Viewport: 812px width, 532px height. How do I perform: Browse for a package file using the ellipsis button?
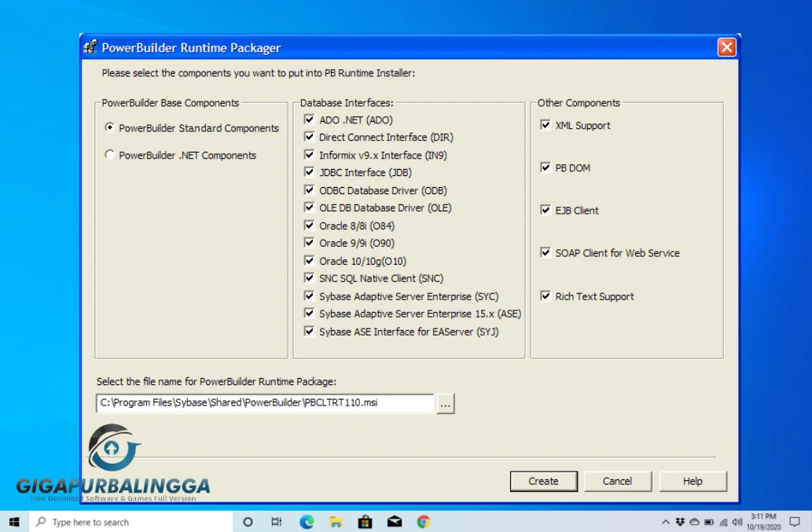tap(445, 403)
